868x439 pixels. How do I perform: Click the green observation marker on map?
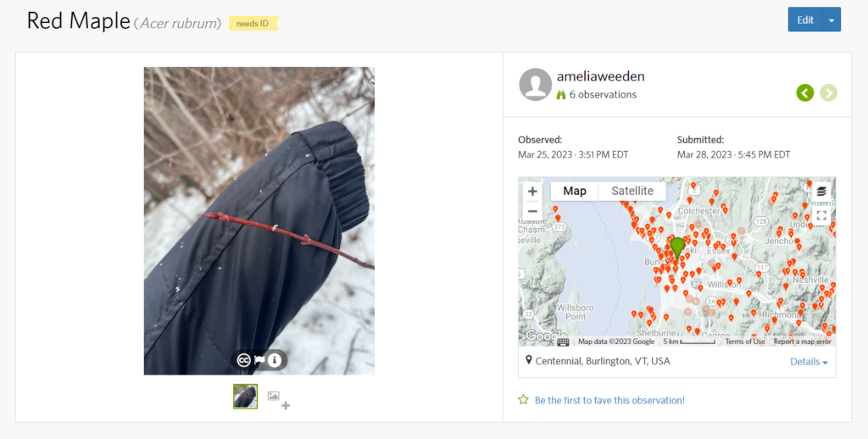pos(677,248)
